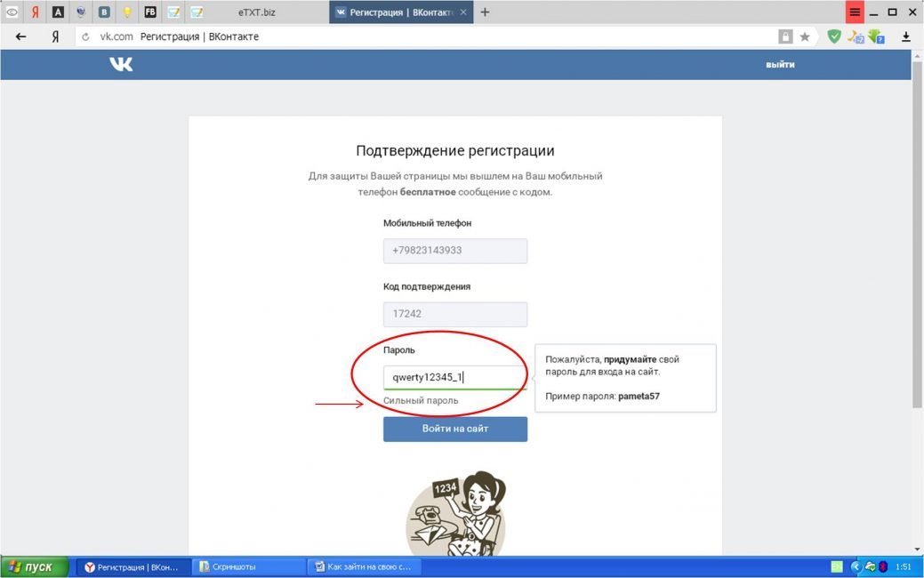Go back with the browser back arrow
The height and width of the screenshot is (578, 924).
coord(20,36)
